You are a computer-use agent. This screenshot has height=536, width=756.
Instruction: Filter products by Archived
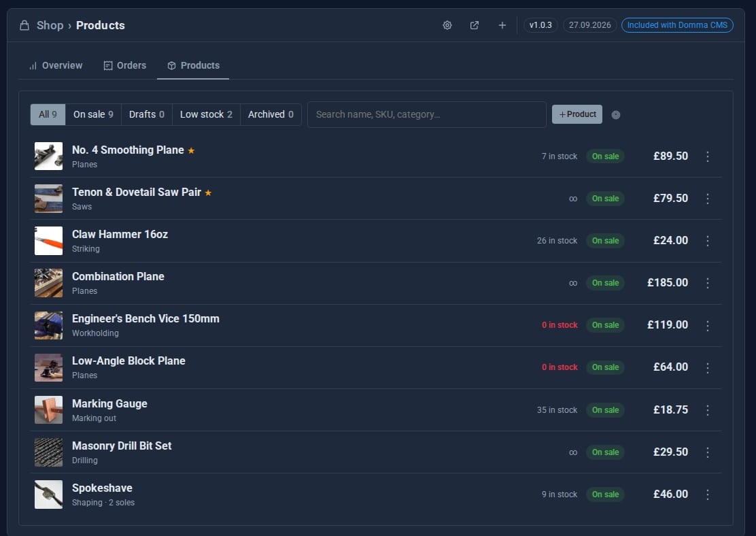271,114
